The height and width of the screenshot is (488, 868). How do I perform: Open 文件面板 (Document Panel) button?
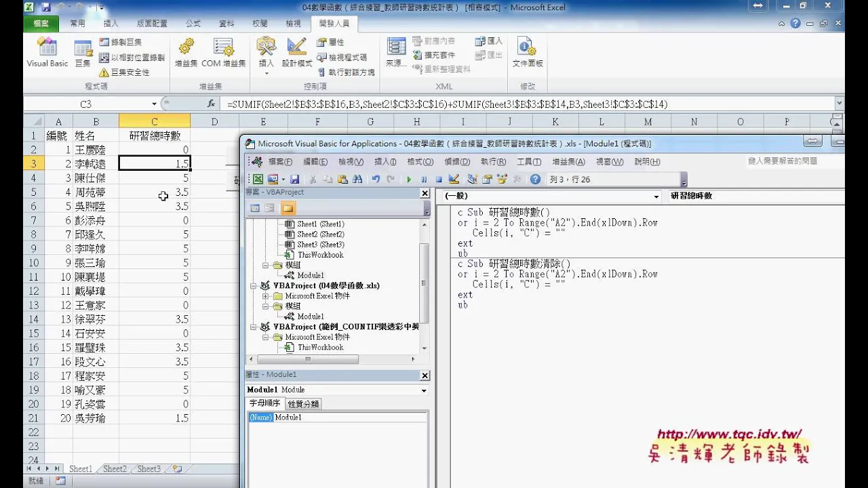coord(528,53)
